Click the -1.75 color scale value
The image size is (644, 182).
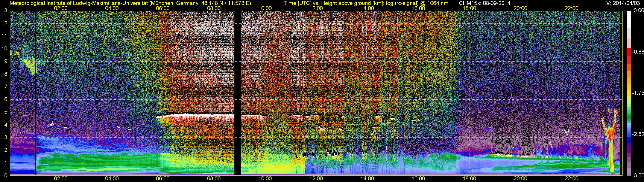(x=638, y=93)
